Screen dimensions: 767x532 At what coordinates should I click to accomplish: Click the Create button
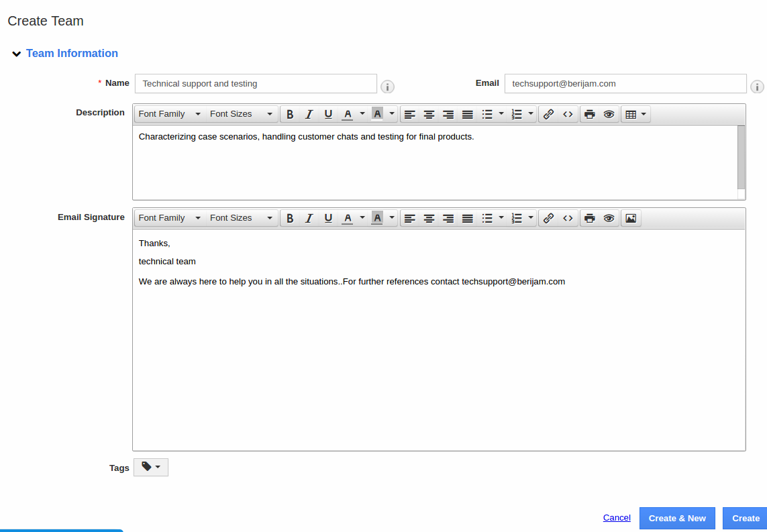point(746,519)
